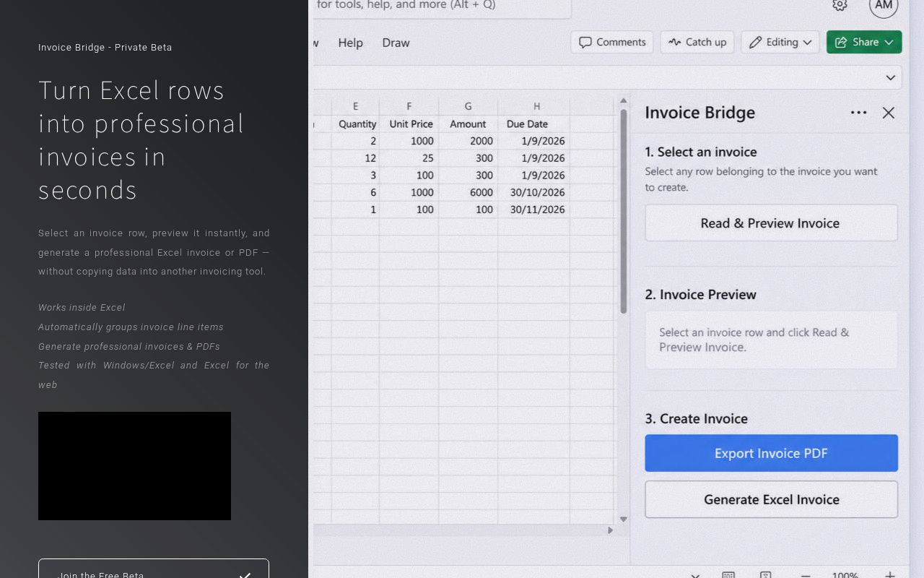Close the Invoice Bridge task pane
Screen dimensions: 924x578
pos(889,112)
